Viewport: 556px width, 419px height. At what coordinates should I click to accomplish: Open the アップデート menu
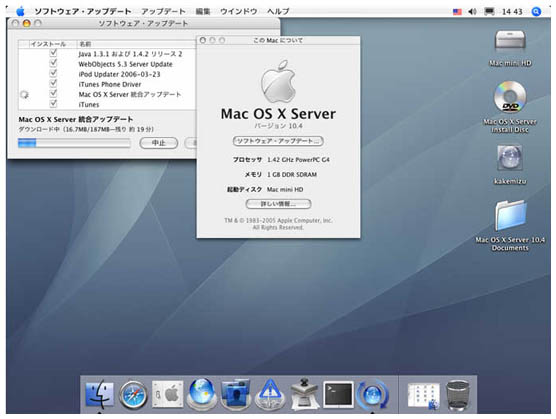163,11
